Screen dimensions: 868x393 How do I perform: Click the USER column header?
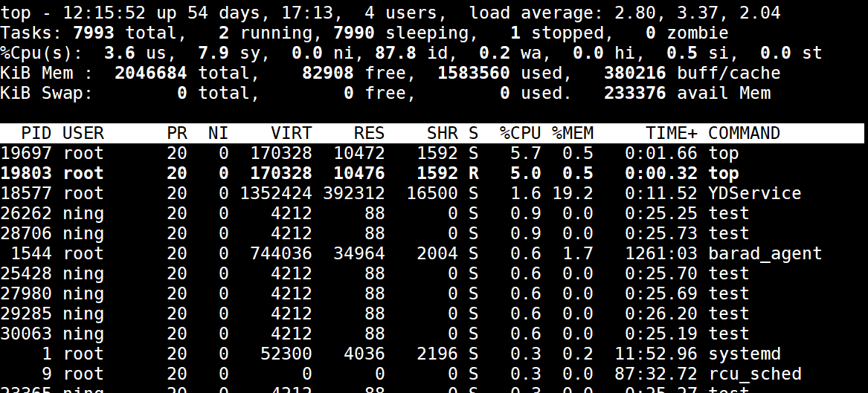[x=83, y=133]
